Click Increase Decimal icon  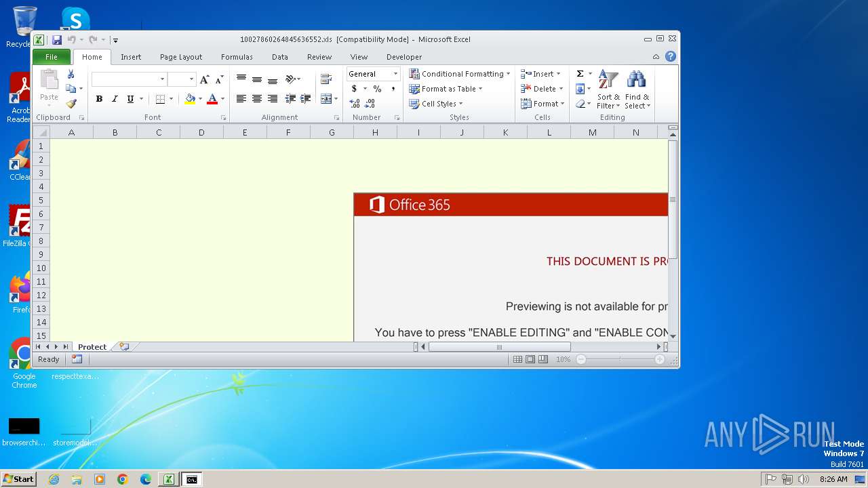coord(355,104)
